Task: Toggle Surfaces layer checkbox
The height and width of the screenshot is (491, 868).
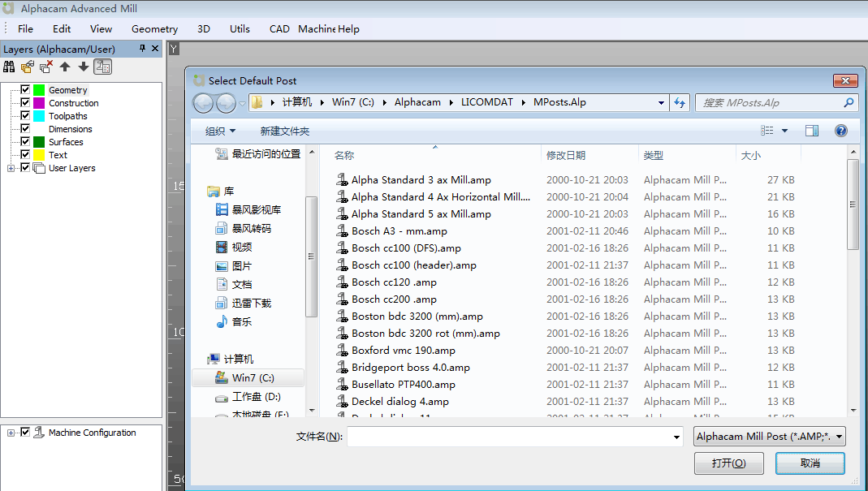Action: tap(25, 141)
